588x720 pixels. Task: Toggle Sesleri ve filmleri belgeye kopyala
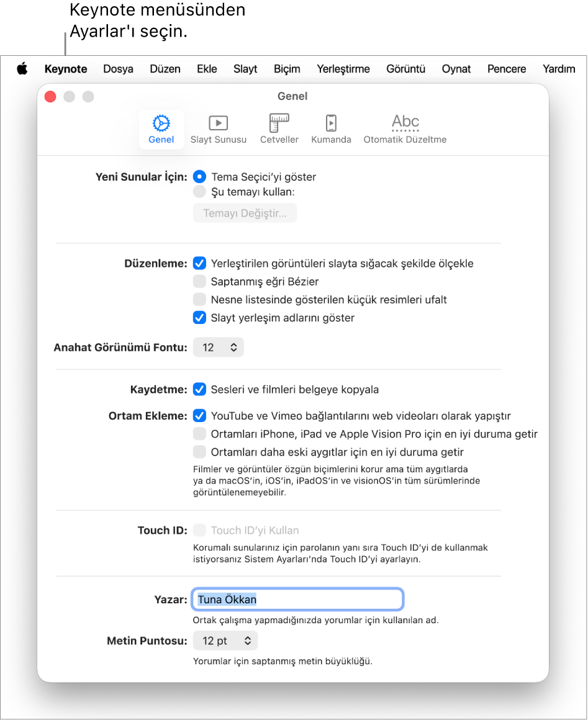tap(199, 389)
